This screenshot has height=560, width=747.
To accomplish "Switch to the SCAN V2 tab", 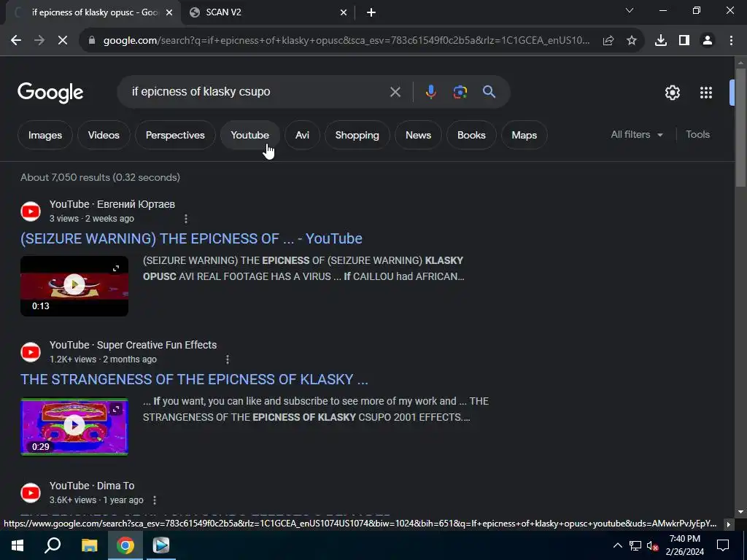I will click(x=268, y=12).
